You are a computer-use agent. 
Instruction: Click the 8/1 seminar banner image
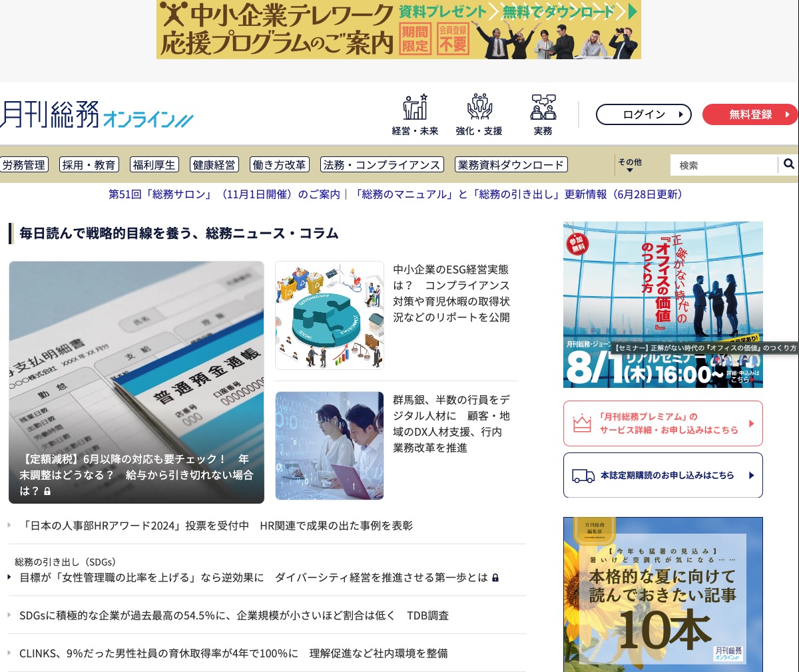pos(663,304)
